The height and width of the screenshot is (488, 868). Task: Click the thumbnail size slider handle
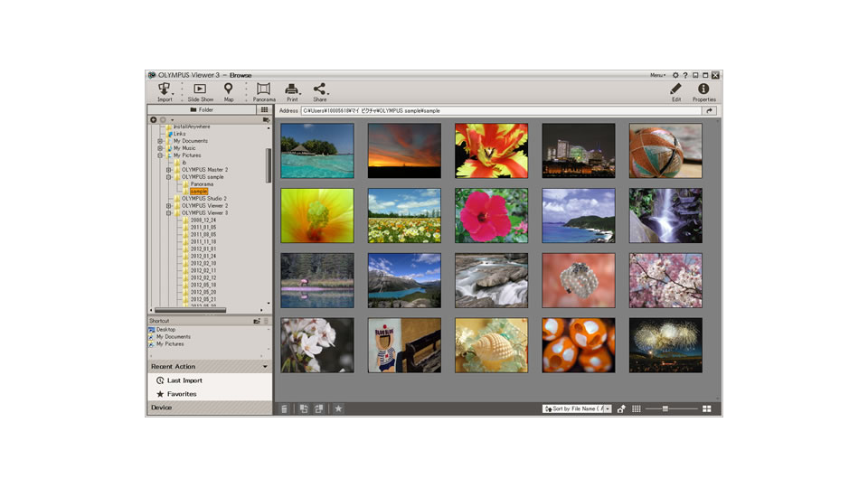[665, 408]
